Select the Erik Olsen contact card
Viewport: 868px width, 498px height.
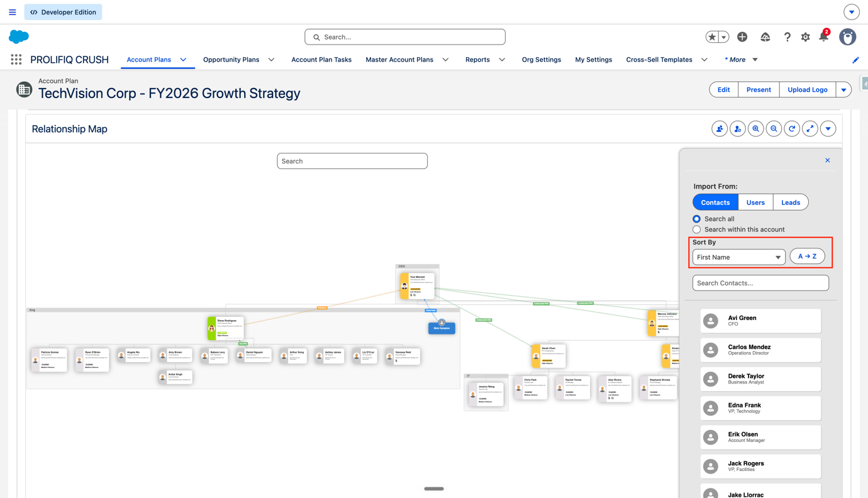coord(760,437)
